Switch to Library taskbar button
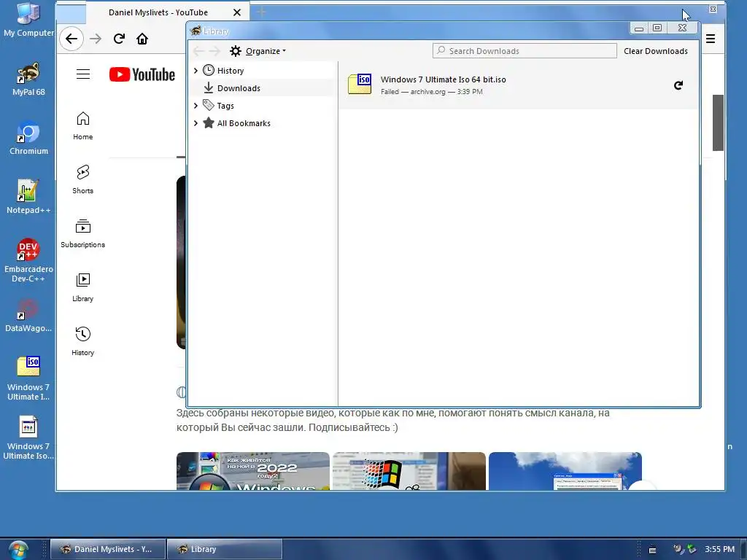Screen dimensions: 747x560 225,549
